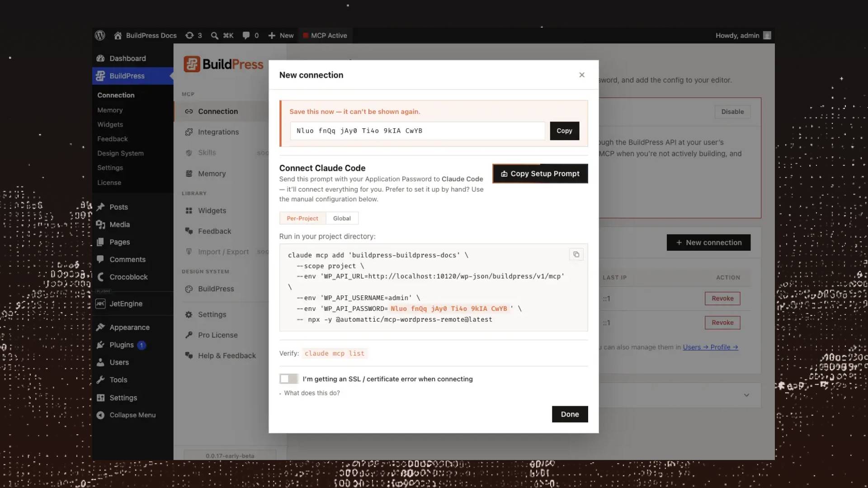Toggle the SSL certificate error switch
Screen dimensions: 868x488
(288, 379)
